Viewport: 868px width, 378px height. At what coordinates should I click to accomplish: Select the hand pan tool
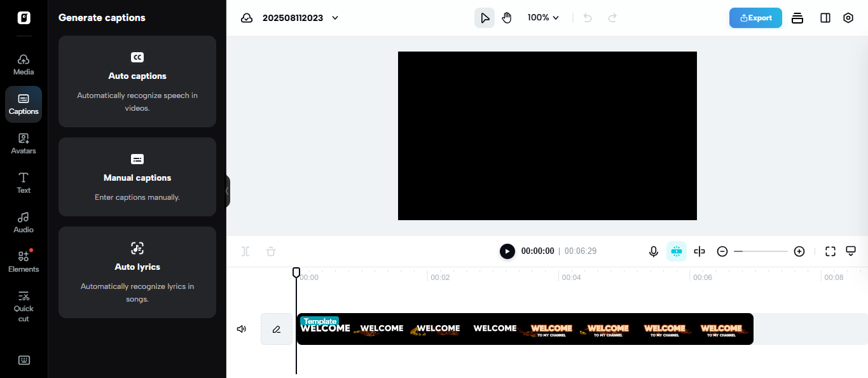507,18
